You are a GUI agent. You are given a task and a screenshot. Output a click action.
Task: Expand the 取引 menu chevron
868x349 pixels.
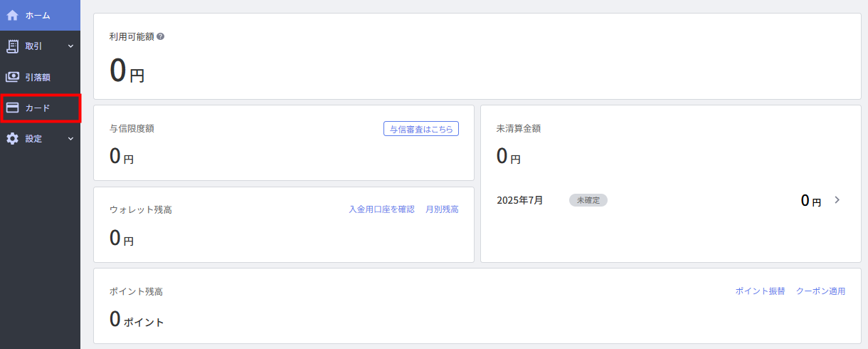click(x=70, y=46)
